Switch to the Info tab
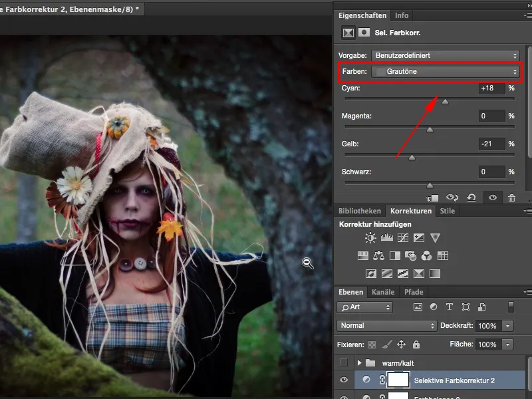The image size is (532, 399). pos(402,15)
